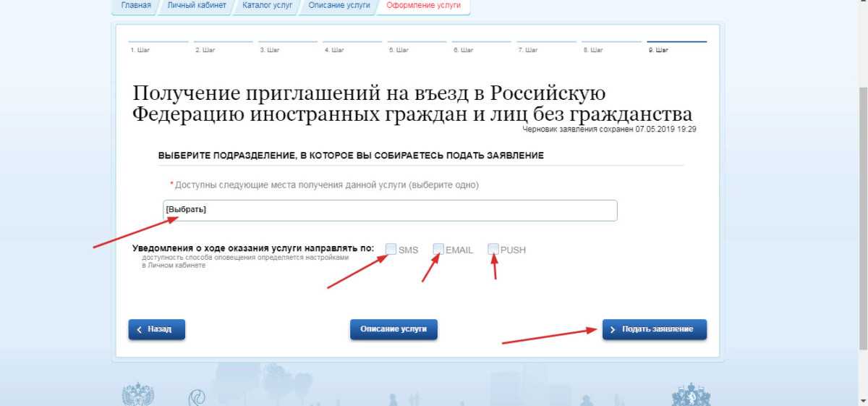Click the coat of arms at footer right
The width and height of the screenshot is (868, 406).
coord(690,395)
